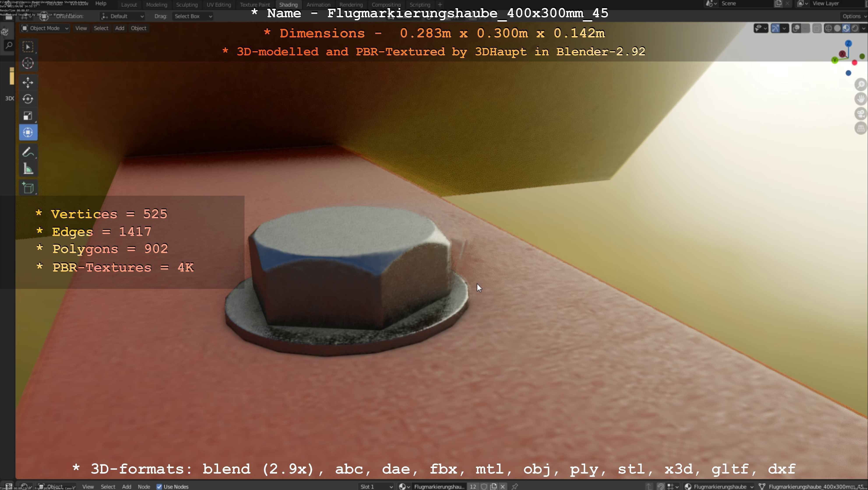Switch to wireframe viewport shading
Viewport: 868px width, 490px height.
coord(828,28)
